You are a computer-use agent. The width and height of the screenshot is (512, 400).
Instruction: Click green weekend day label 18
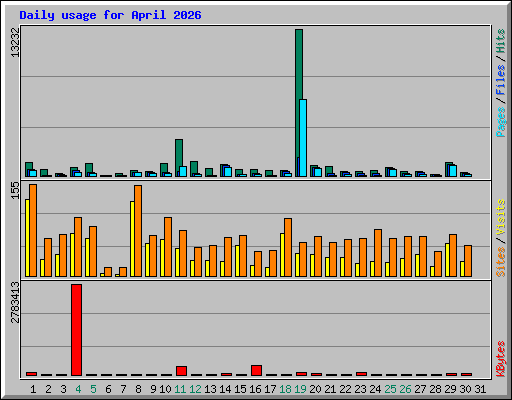coord(285,389)
